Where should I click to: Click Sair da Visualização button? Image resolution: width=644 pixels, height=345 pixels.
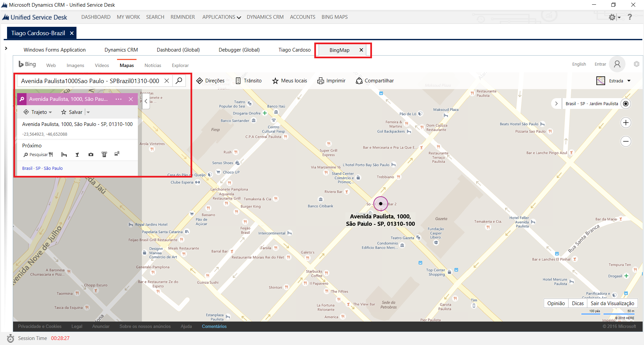tap(612, 303)
